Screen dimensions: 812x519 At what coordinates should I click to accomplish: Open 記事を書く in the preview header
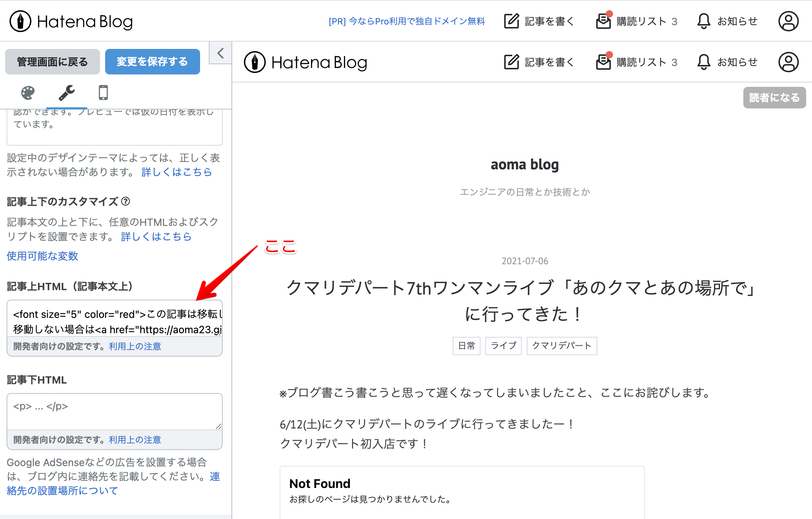coord(549,62)
